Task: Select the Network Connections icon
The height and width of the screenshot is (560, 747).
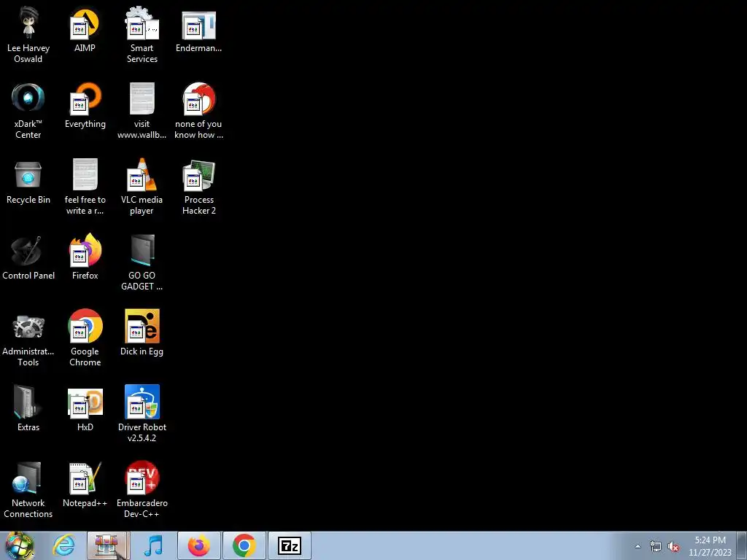Action: coord(28,489)
